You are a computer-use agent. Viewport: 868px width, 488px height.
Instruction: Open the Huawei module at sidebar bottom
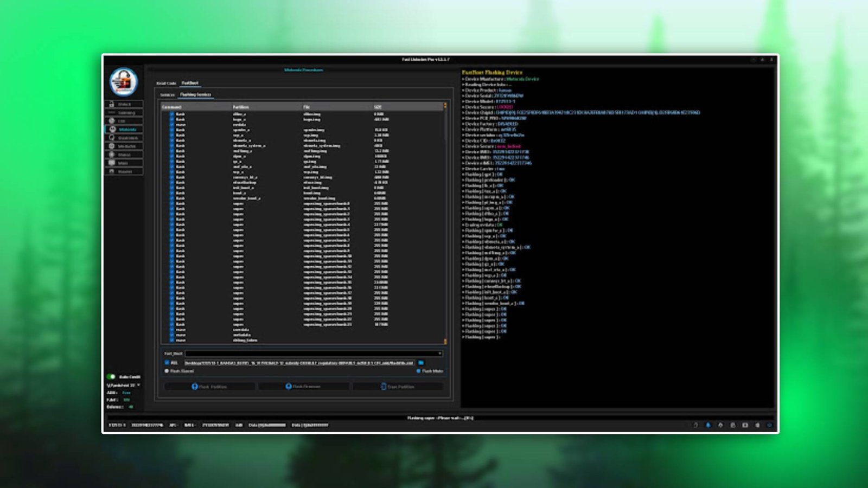[x=124, y=171]
